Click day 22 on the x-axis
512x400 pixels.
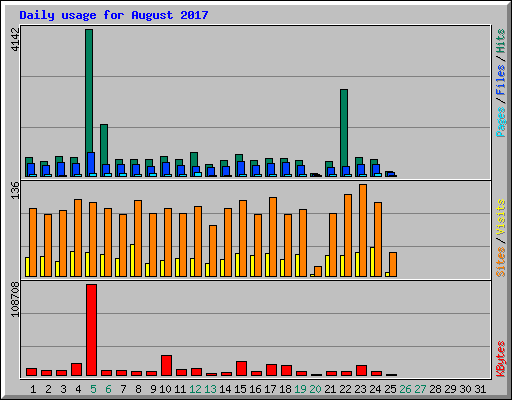point(345,389)
